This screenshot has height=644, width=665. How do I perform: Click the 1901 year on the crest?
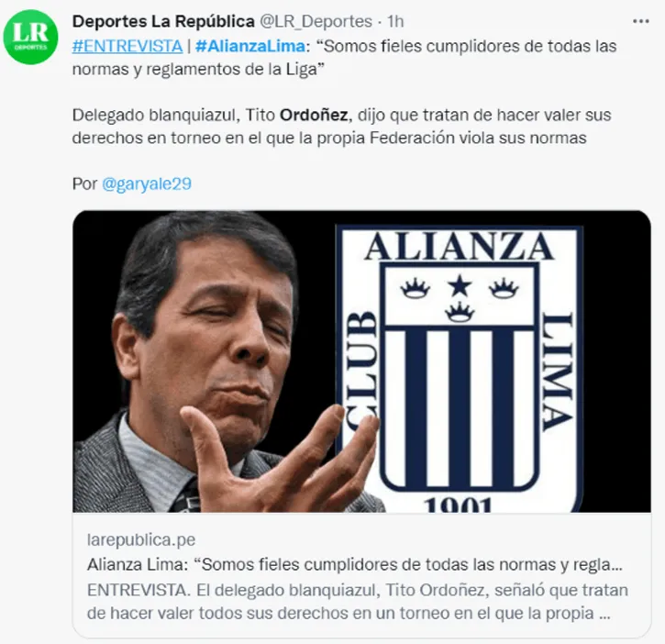pyautogui.click(x=459, y=504)
